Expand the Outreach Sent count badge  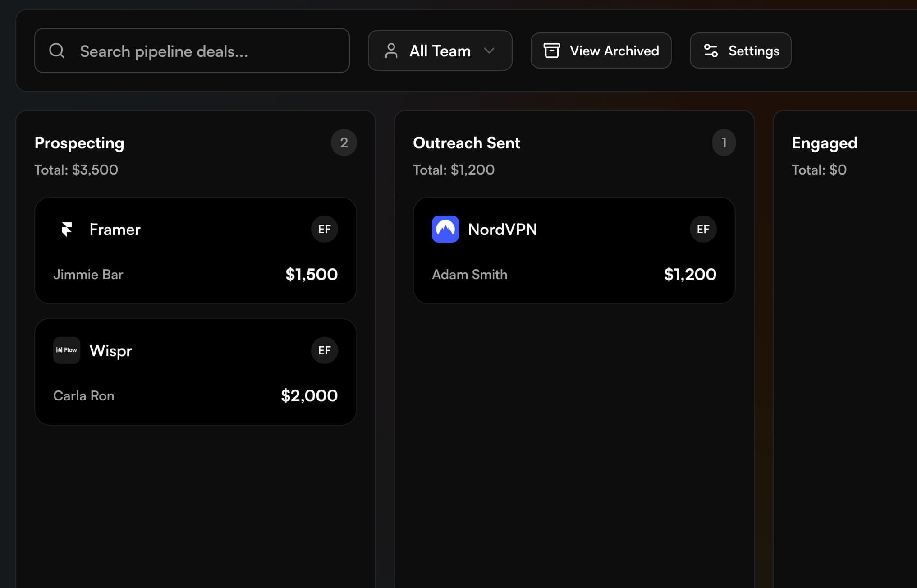coord(724,142)
